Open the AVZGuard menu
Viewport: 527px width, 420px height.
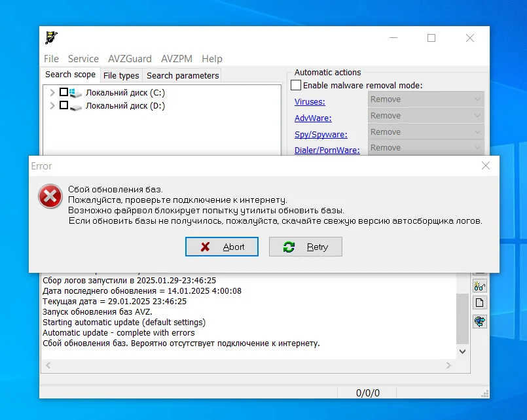(130, 59)
